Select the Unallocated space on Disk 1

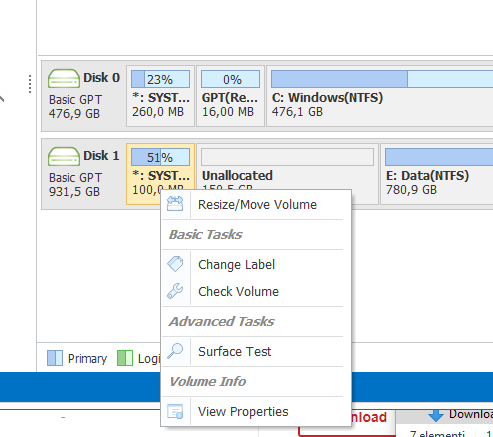287,168
